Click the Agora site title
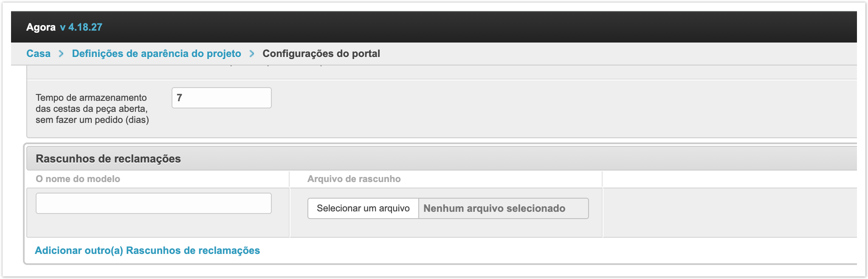Viewport: 868px width, 279px height. (x=41, y=27)
